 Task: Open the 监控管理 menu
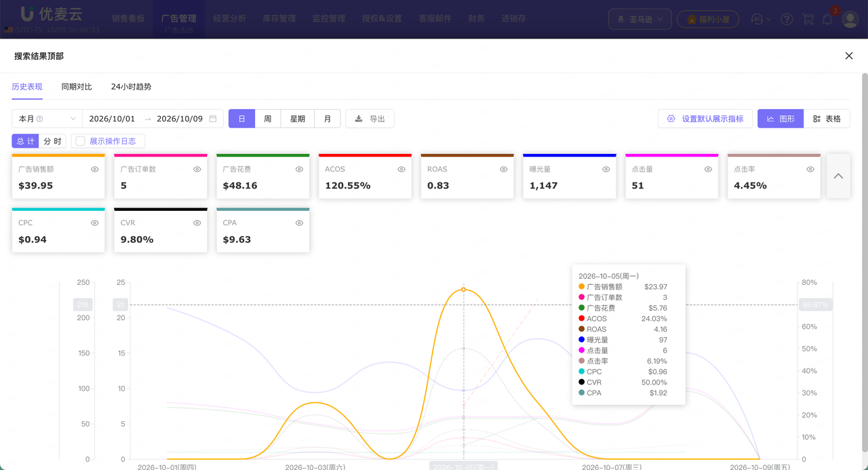pos(329,19)
